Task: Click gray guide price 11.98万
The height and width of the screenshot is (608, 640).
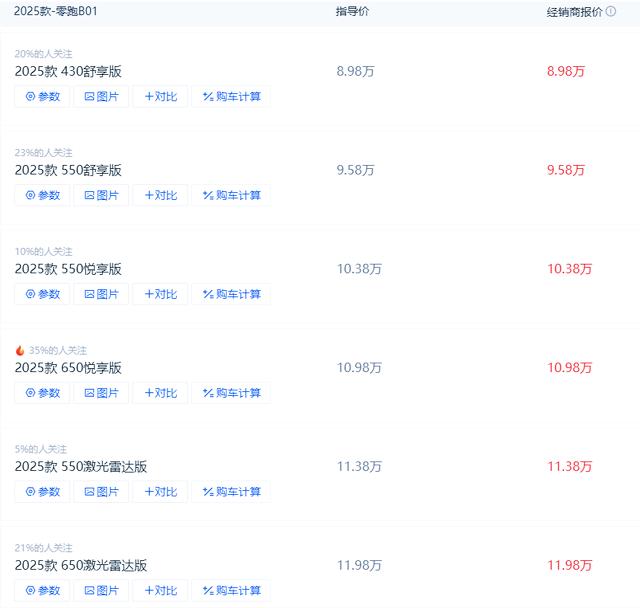Action: [x=359, y=565]
